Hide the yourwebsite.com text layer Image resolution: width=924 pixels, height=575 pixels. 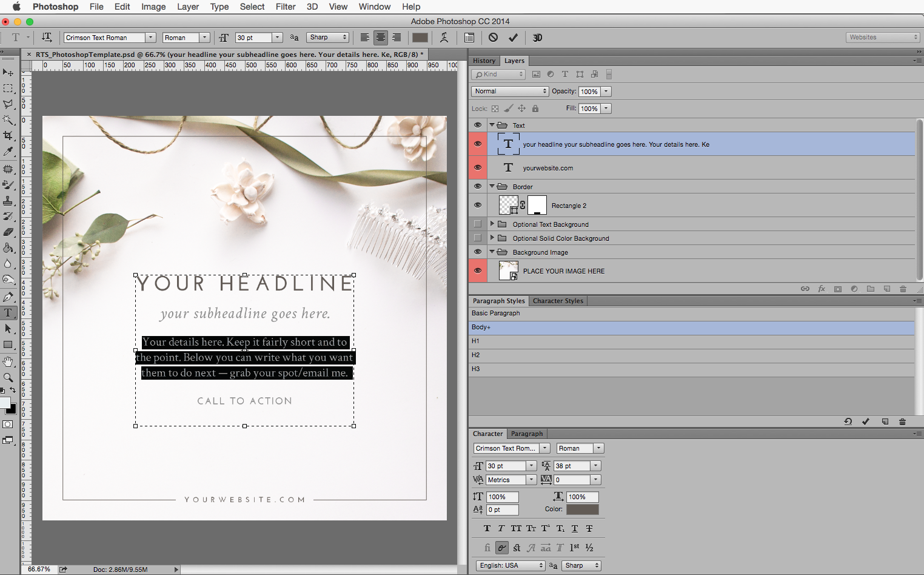[x=478, y=168]
